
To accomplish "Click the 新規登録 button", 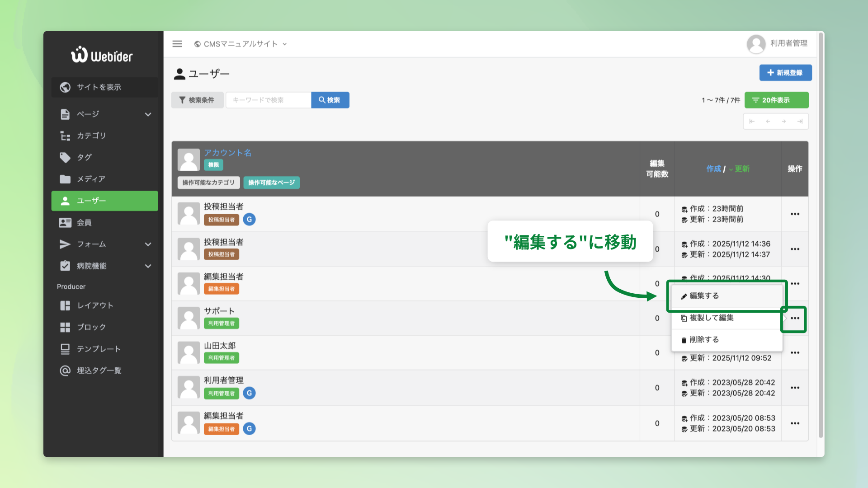I will click(x=785, y=73).
